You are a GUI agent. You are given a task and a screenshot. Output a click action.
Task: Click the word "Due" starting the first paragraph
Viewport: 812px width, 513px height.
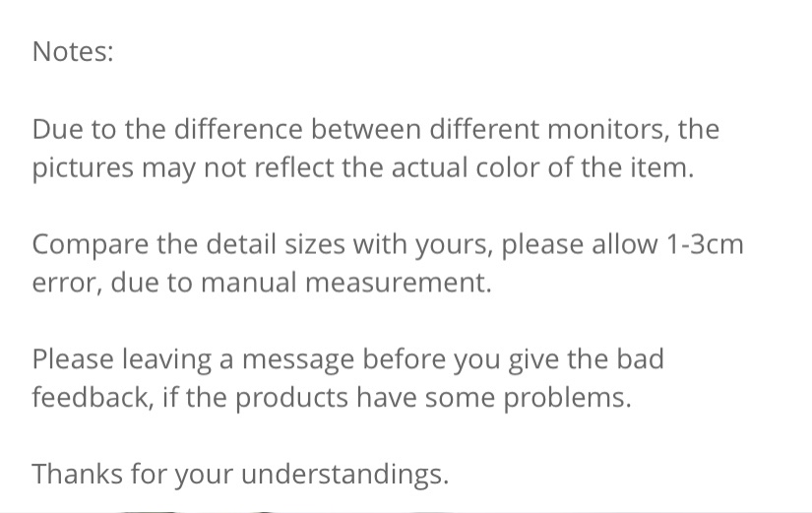pos(57,129)
